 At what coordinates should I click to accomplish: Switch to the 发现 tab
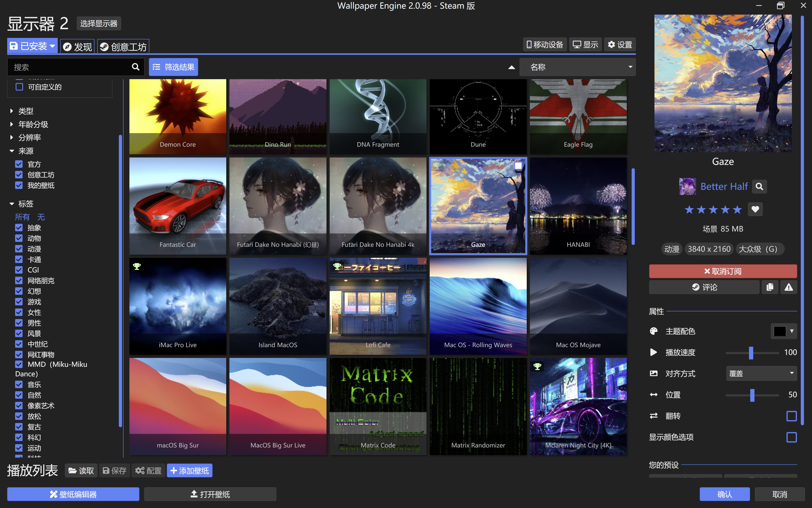tap(78, 46)
